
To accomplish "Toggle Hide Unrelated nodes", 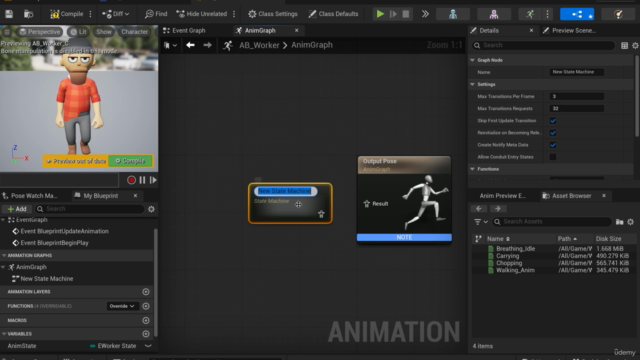I will pyautogui.click(x=202, y=14).
